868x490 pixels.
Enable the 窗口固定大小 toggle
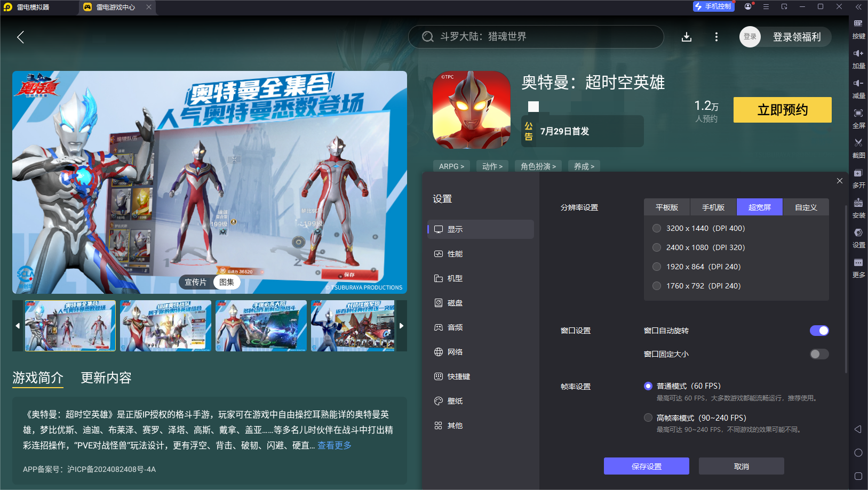coord(819,354)
